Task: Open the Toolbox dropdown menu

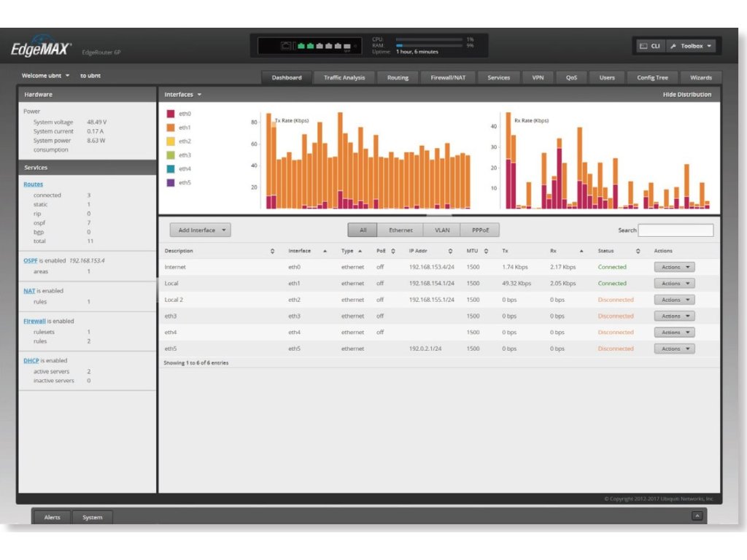Action: [x=691, y=46]
